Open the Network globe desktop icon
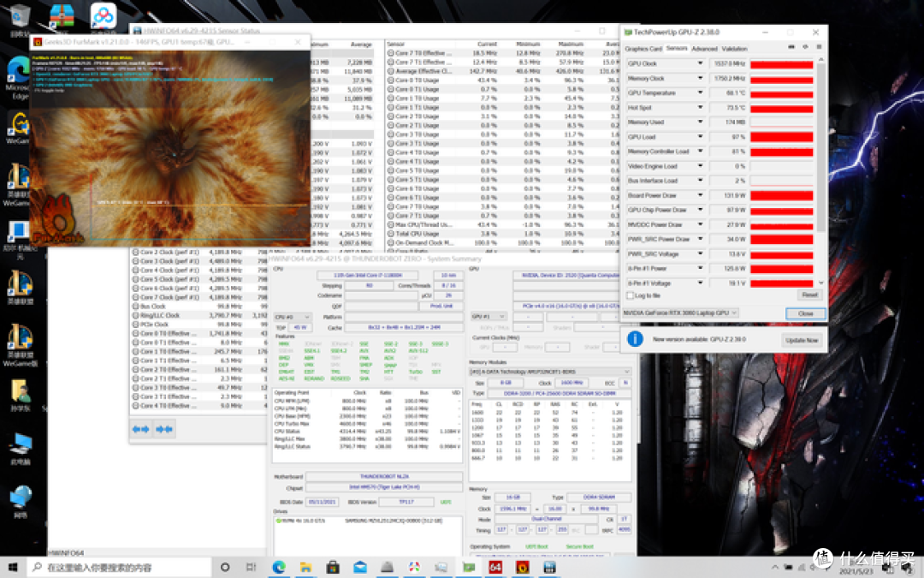 20,501
